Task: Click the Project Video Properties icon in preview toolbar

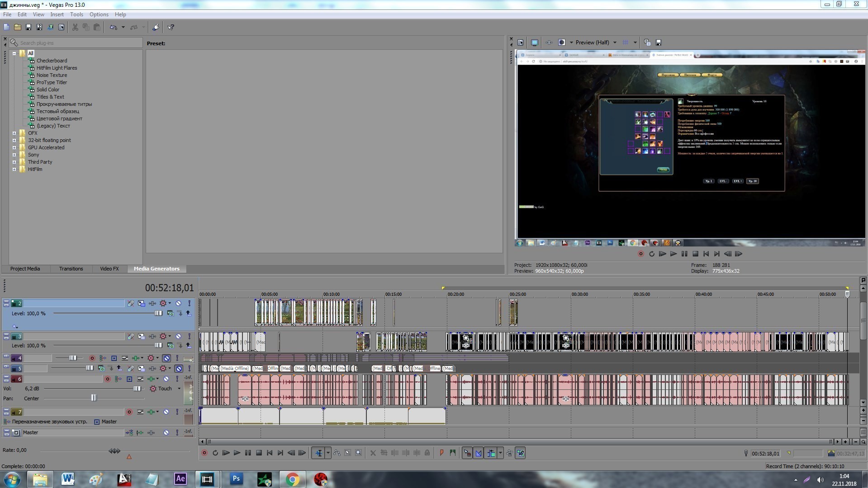Action: click(521, 43)
